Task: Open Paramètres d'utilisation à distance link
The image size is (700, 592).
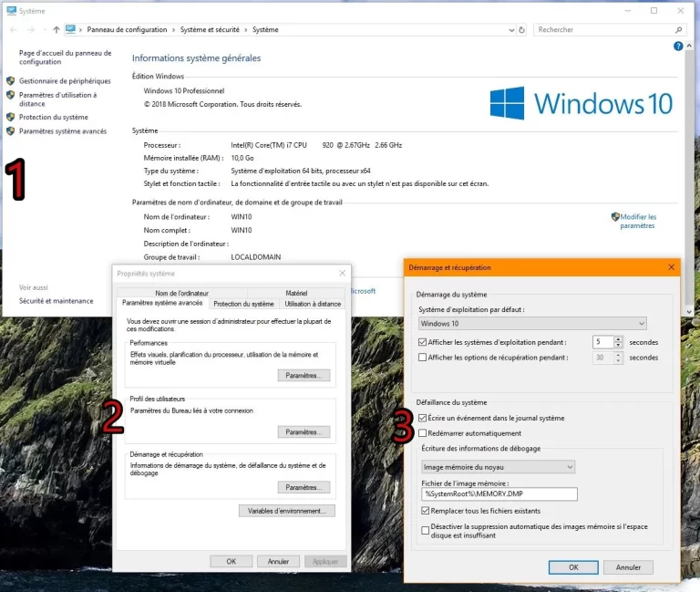Action: pos(57,99)
